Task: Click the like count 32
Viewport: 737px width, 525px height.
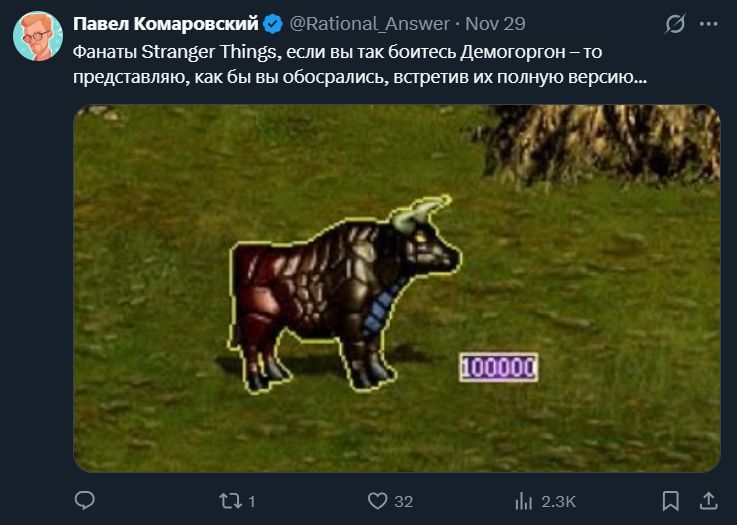Action: click(403, 502)
